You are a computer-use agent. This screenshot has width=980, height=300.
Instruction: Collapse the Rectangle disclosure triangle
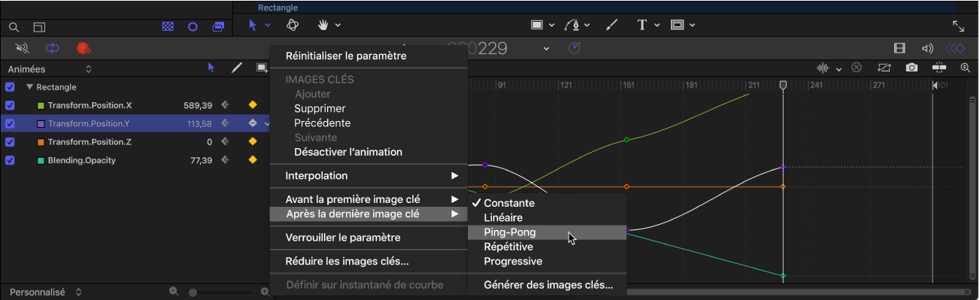(x=29, y=86)
